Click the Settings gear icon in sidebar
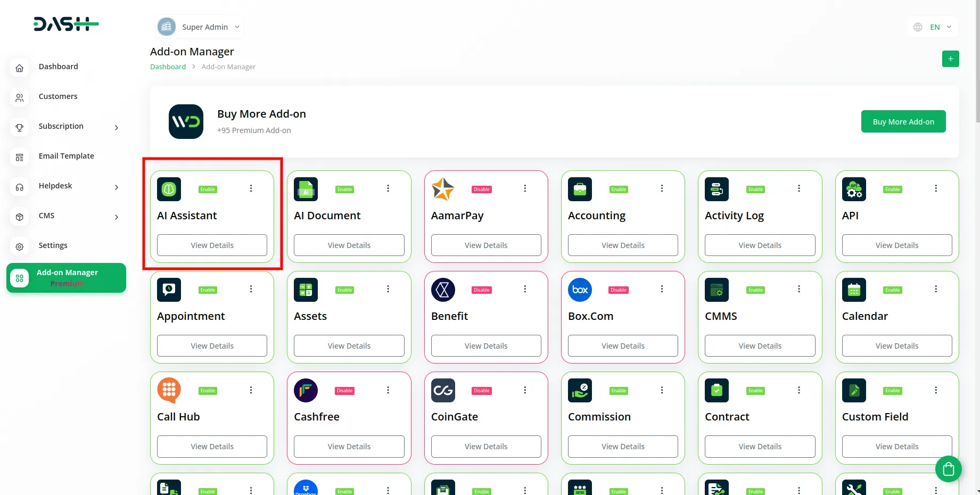 19,246
